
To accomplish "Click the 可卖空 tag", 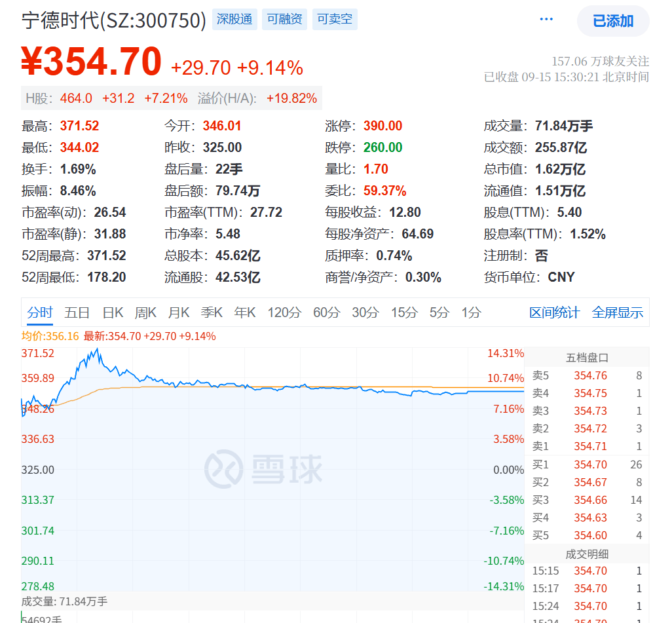I will click(x=335, y=19).
